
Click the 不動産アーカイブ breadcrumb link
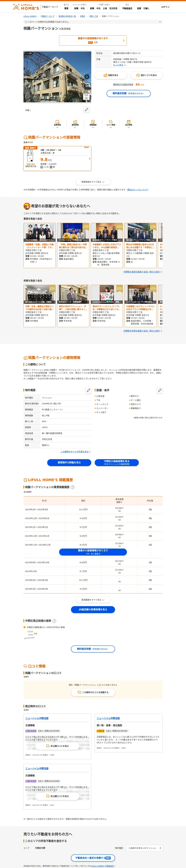pos(48,16)
